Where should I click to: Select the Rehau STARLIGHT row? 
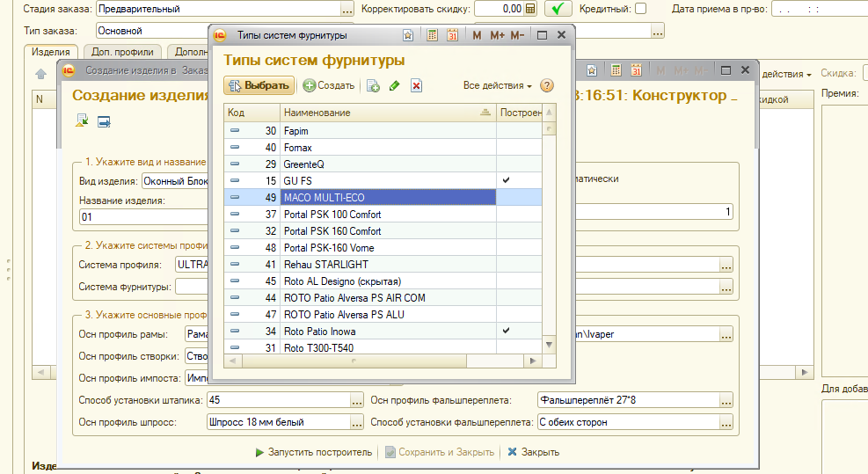pyautogui.click(x=383, y=264)
